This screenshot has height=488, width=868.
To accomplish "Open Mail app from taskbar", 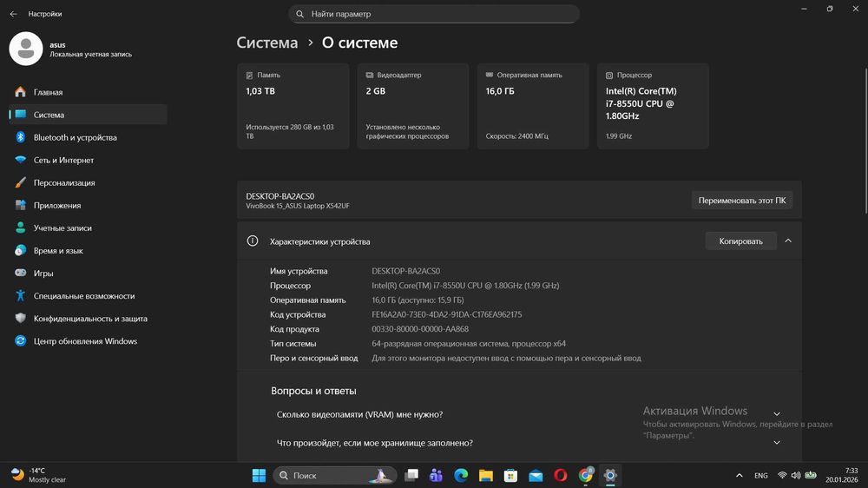I will pos(536,475).
